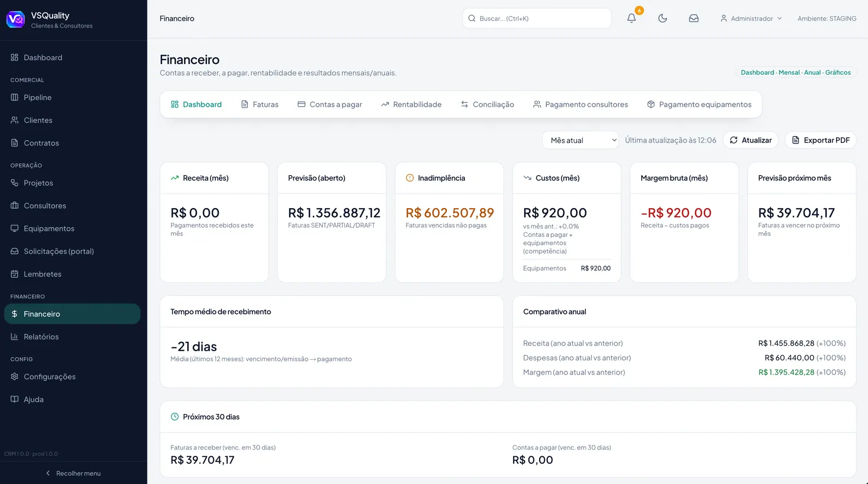Click the Mensal quick link
868x484 pixels.
click(789, 73)
